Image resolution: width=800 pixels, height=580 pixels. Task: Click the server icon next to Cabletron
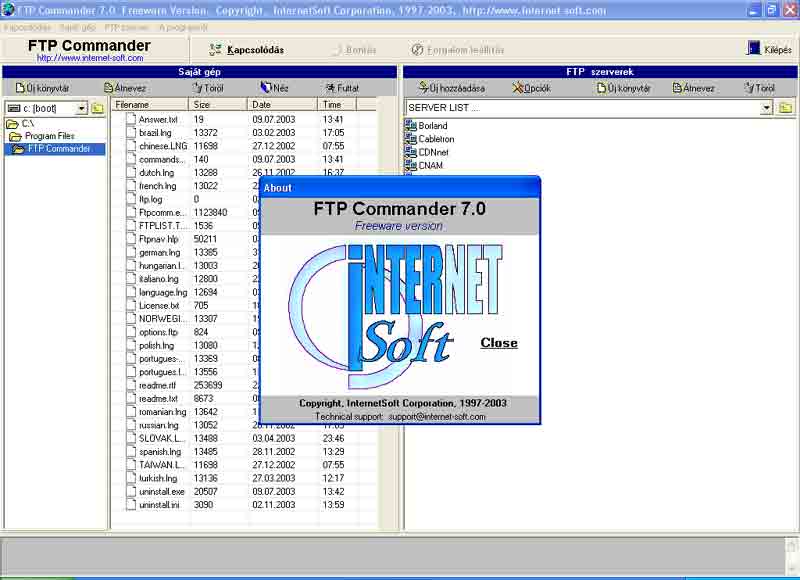411,139
